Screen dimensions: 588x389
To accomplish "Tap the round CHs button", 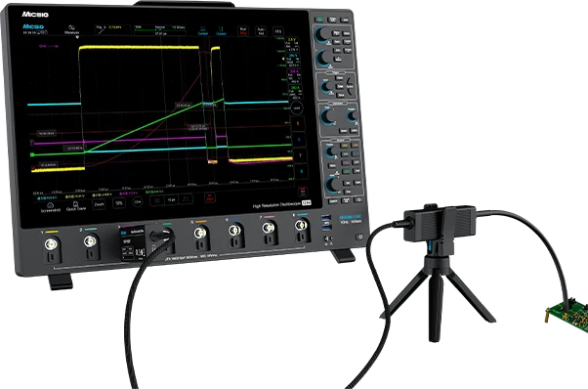I will pyautogui.click(x=138, y=201).
